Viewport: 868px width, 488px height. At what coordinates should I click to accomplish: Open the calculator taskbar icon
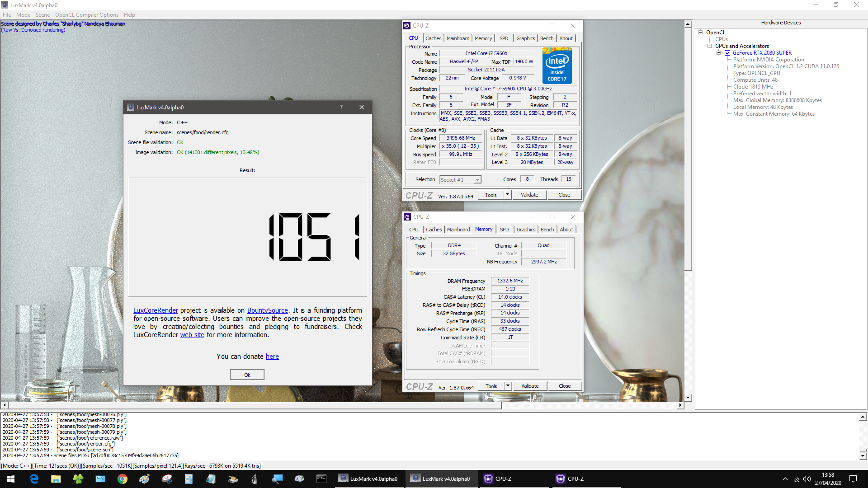tap(189, 479)
